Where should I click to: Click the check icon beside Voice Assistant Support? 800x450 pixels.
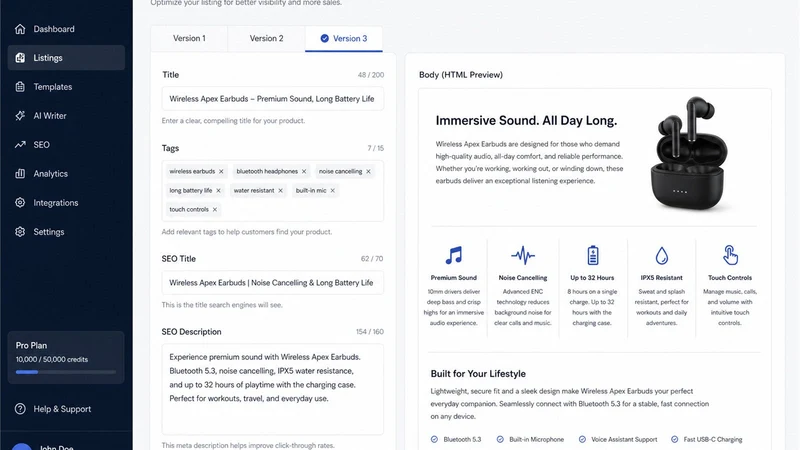click(582, 439)
